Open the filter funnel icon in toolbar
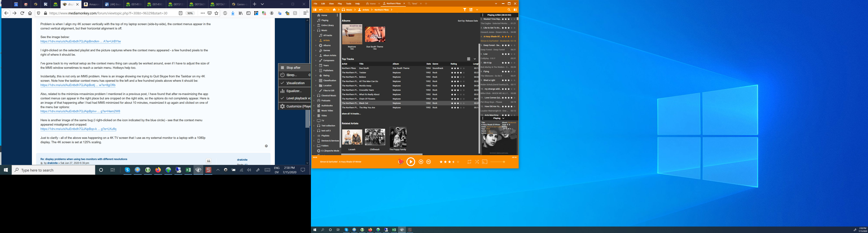Viewport: 868px width, 233px height. 465,10
